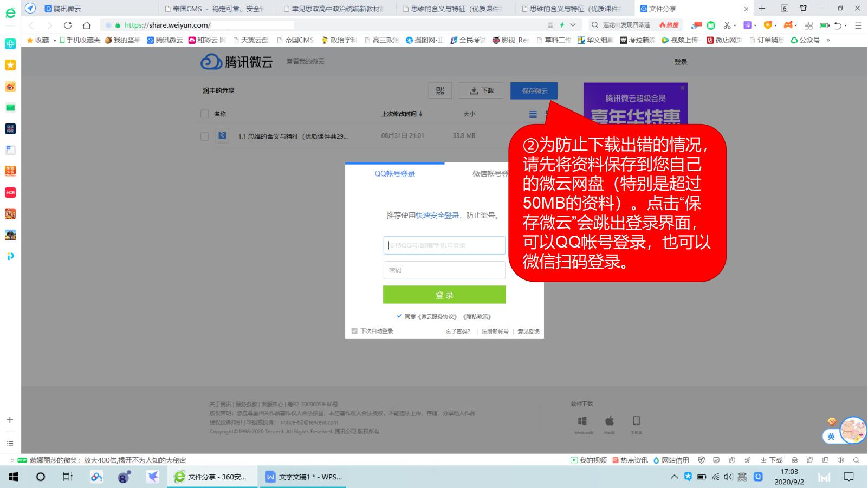Open the left sidebar mail icon
Image resolution: width=868 pixels, height=488 pixels.
coord(10,107)
